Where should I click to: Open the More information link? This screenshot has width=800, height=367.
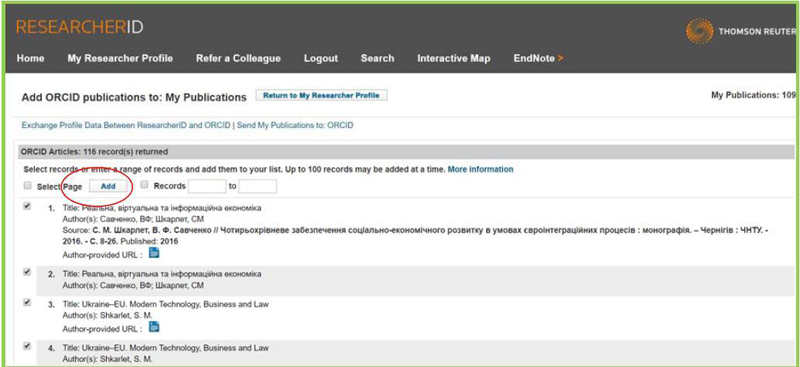(x=481, y=169)
